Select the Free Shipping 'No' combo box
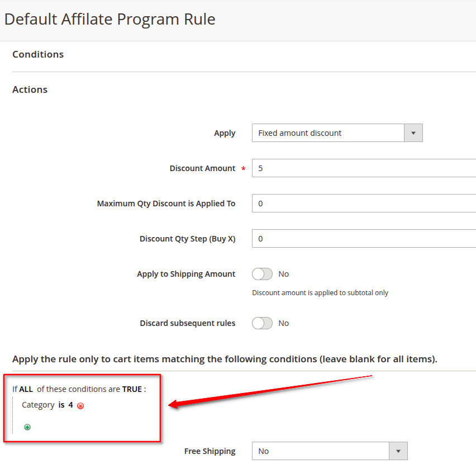This screenshot has height=473, width=476. click(x=330, y=451)
